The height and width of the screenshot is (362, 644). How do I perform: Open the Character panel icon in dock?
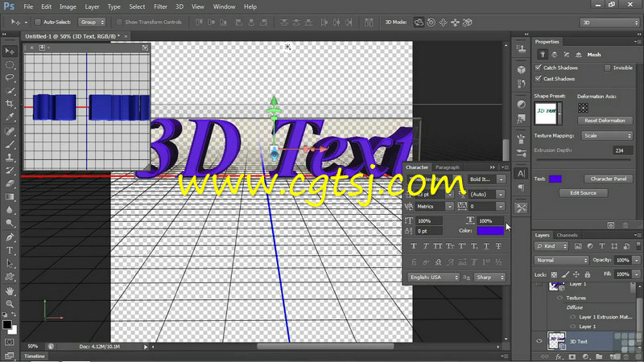(521, 174)
